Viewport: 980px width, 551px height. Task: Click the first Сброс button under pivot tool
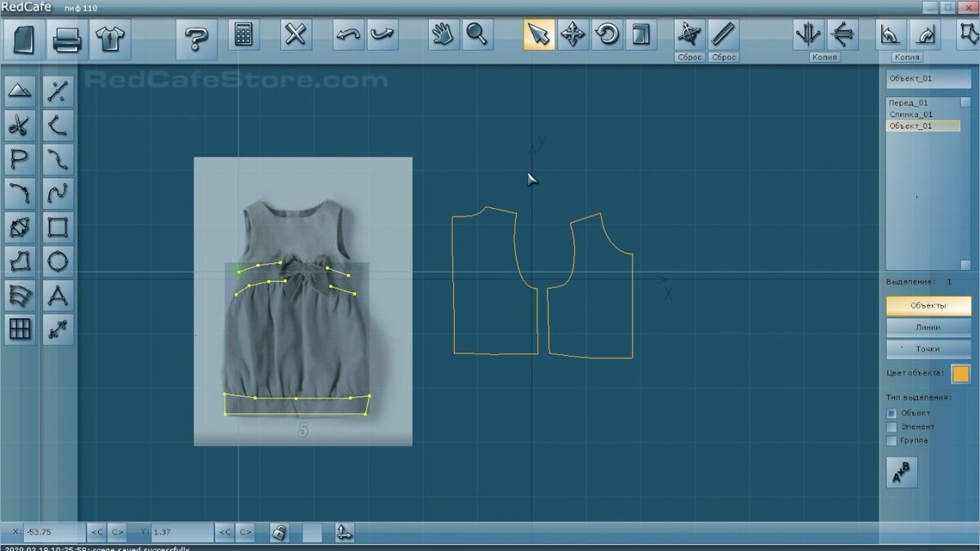click(x=689, y=57)
